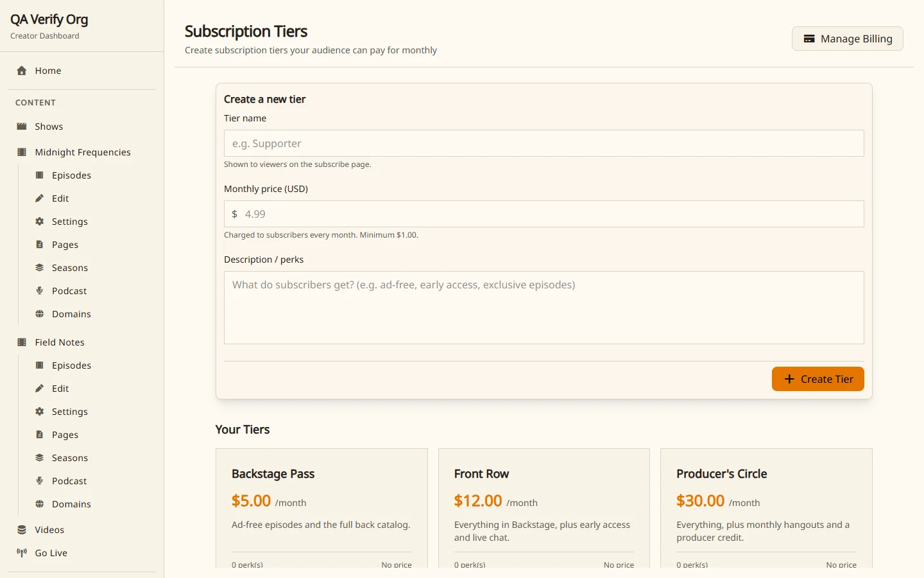This screenshot has height=578, width=924.
Task: Click the Shows clapperboard icon
Action: click(x=22, y=127)
